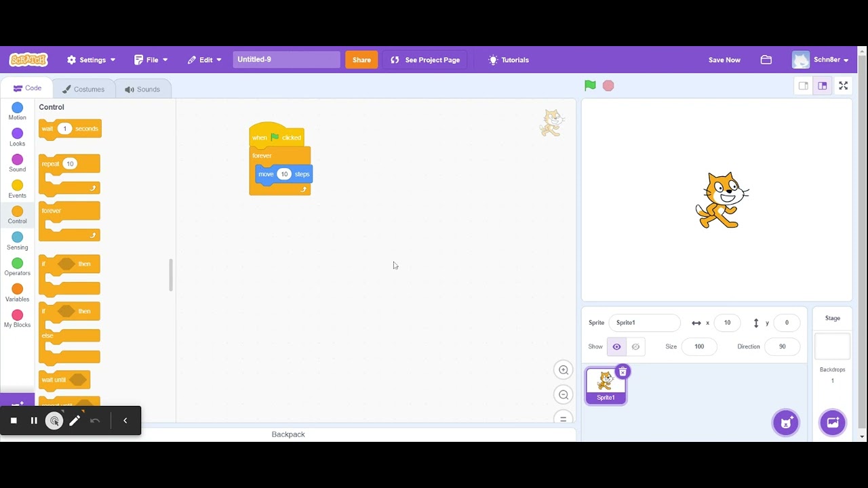
Task: Select the Sprite1 thumbnail
Action: (x=606, y=386)
